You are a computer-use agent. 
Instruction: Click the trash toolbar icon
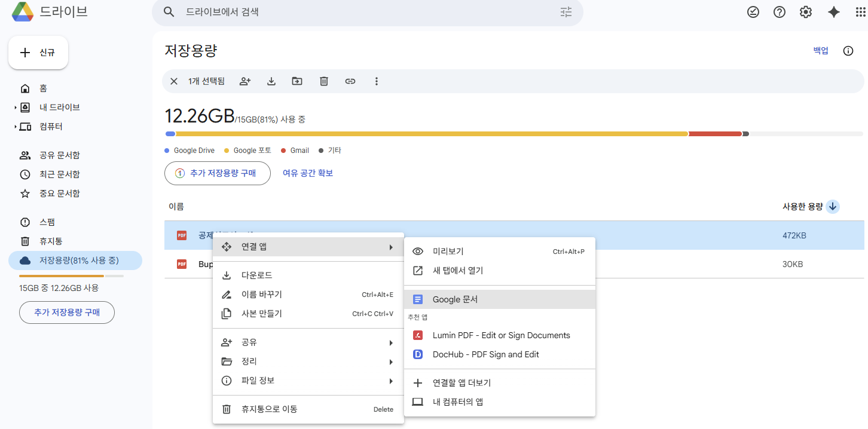click(x=324, y=81)
